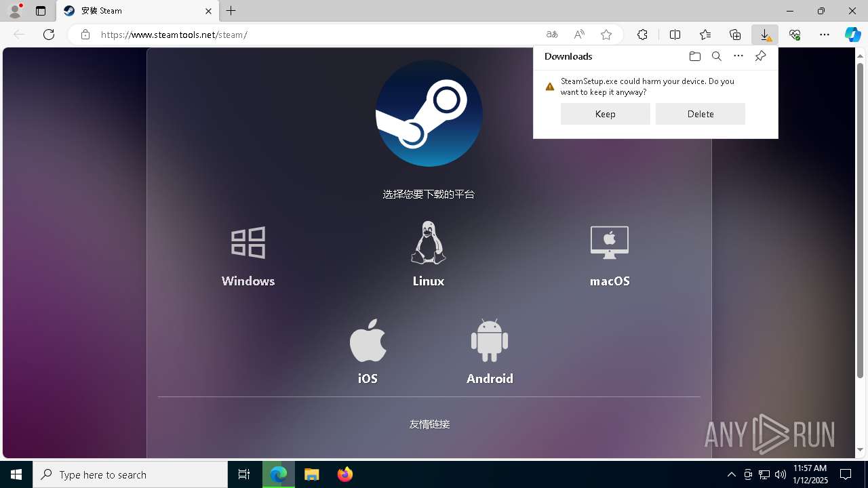Viewport: 868px width, 488px height.
Task: Select the 安装 Steam tab
Action: tap(138, 11)
